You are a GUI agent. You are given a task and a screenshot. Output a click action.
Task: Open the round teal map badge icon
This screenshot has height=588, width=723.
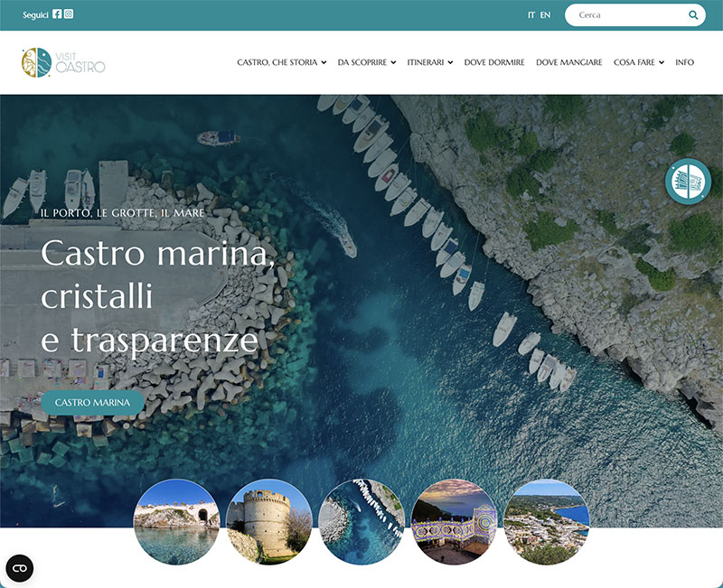coord(689,182)
